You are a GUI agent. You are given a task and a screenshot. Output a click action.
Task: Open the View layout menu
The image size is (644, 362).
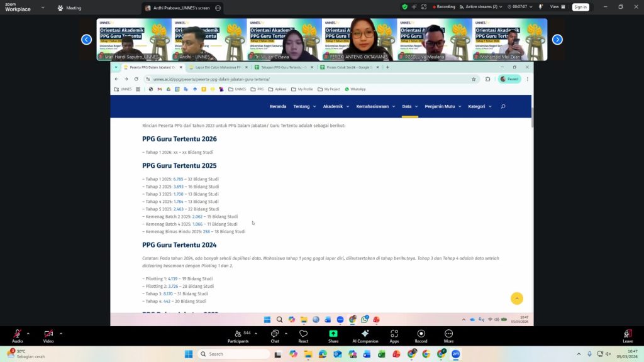[557, 7]
